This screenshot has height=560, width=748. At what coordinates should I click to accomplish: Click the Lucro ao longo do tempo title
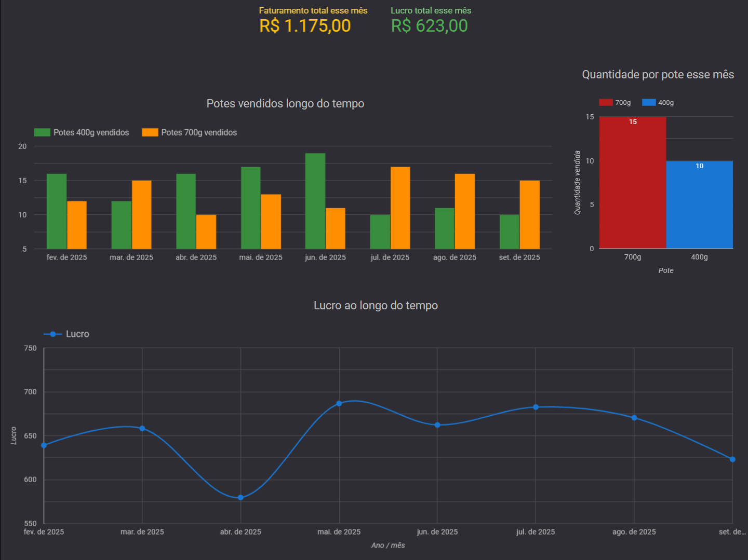coord(376,306)
